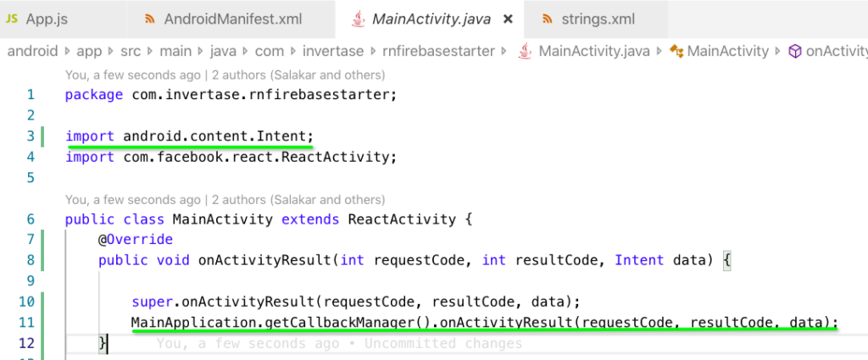This screenshot has height=360, width=868.
Task: Click line number 11 in the gutter
Action: click(28, 323)
